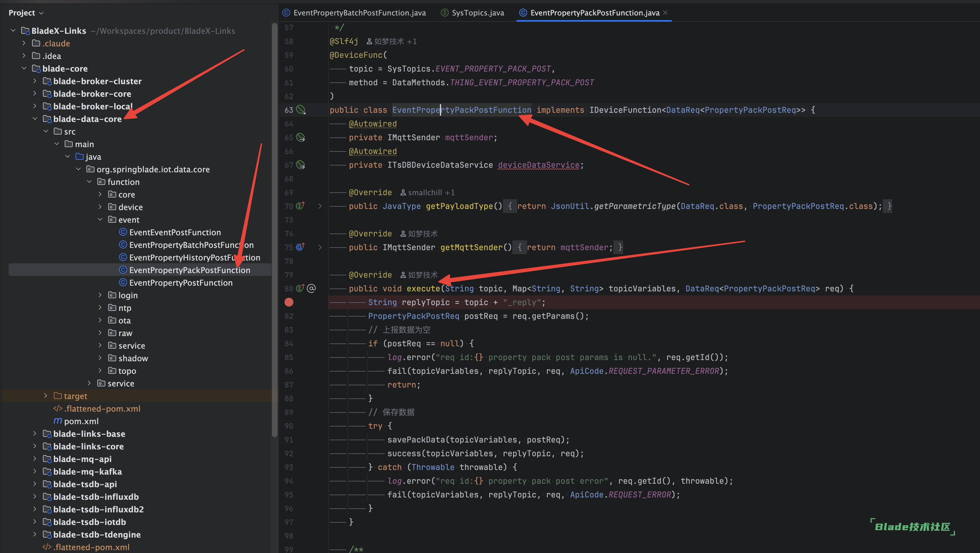Click line number 84 in the gutter
This screenshot has width=980, height=553.
pos(289,343)
